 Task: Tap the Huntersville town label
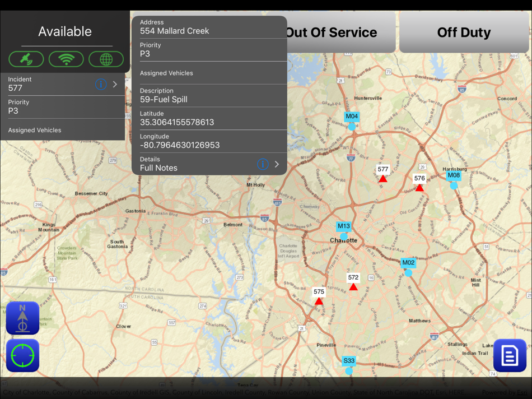point(368,98)
